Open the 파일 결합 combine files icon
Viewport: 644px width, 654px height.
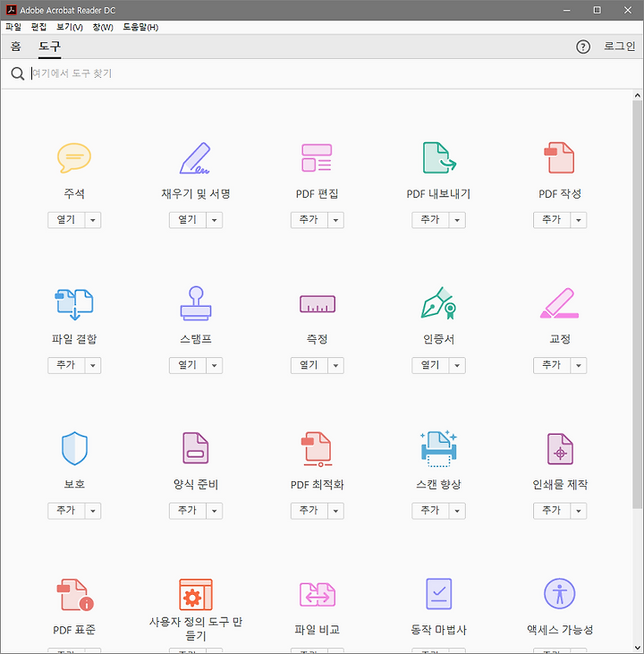click(74, 303)
